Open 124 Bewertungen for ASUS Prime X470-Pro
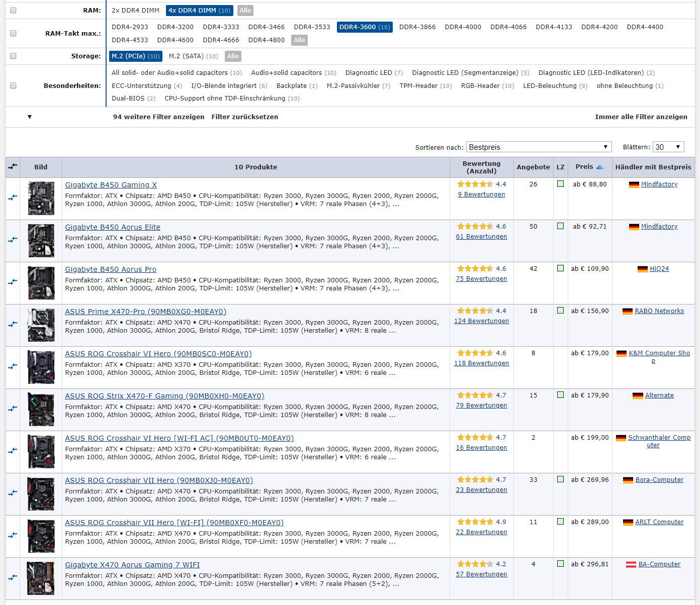Screen dimensions: 700x605 click(x=481, y=321)
